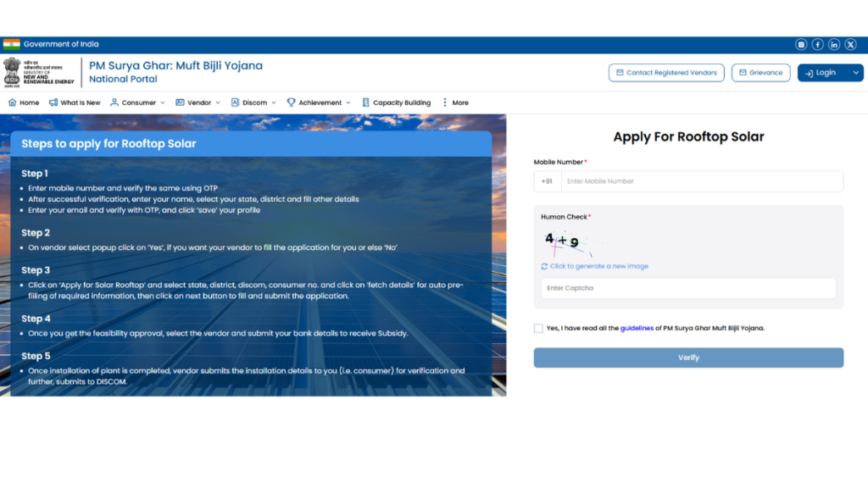The height and width of the screenshot is (488, 868).
Task: Click the India flag icon
Action: click(11, 44)
